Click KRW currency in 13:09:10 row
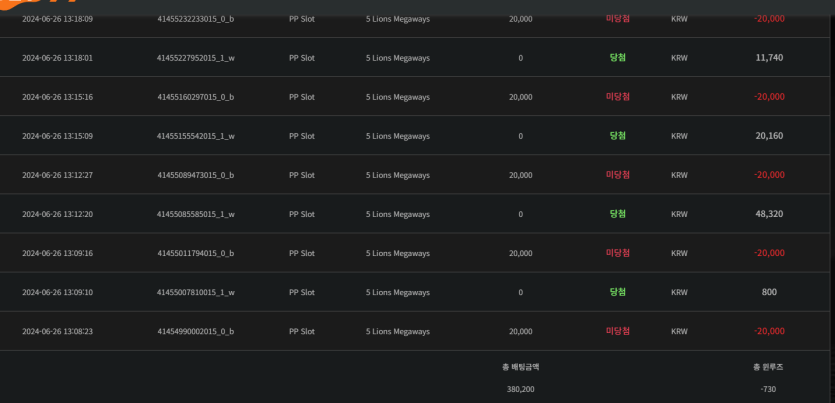 pyautogui.click(x=679, y=292)
